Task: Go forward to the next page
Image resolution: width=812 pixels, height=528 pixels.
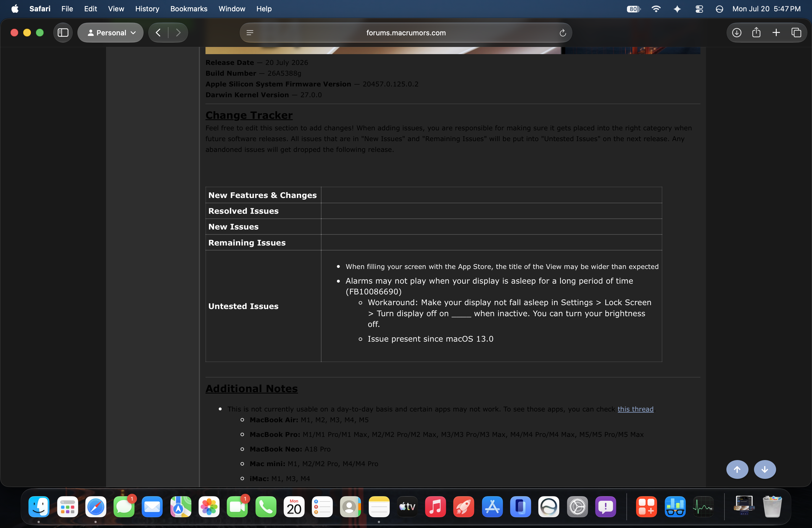Action: click(x=178, y=33)
